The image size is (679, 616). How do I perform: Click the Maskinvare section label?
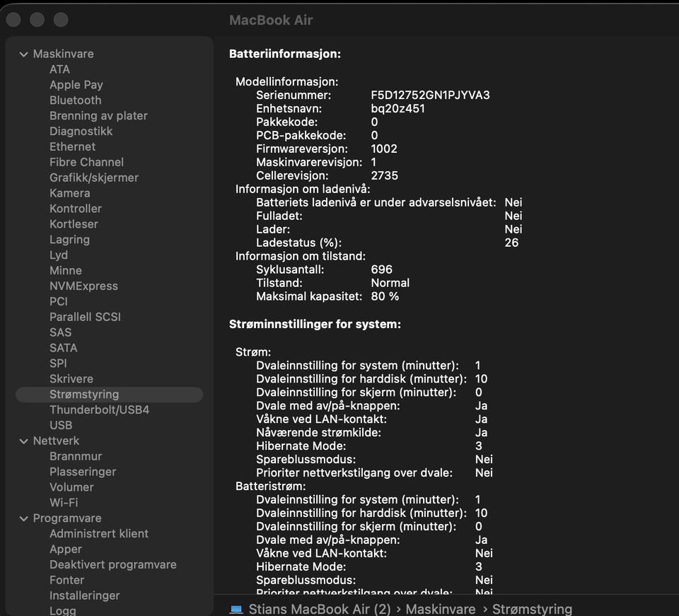63,54
